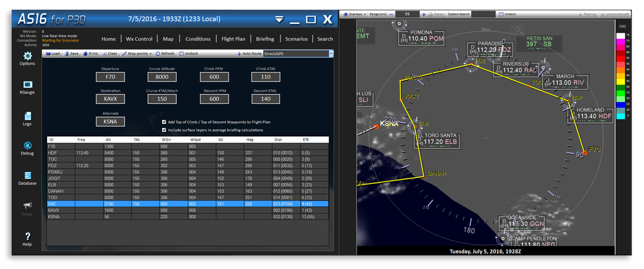Open the Help sidebar item
The image size is (644, 269).
pyautogui.click(x=27, y=239)
